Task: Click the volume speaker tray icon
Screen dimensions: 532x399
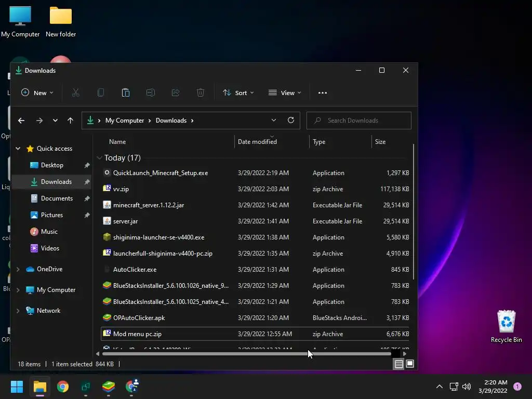Action: click(467, 387)
